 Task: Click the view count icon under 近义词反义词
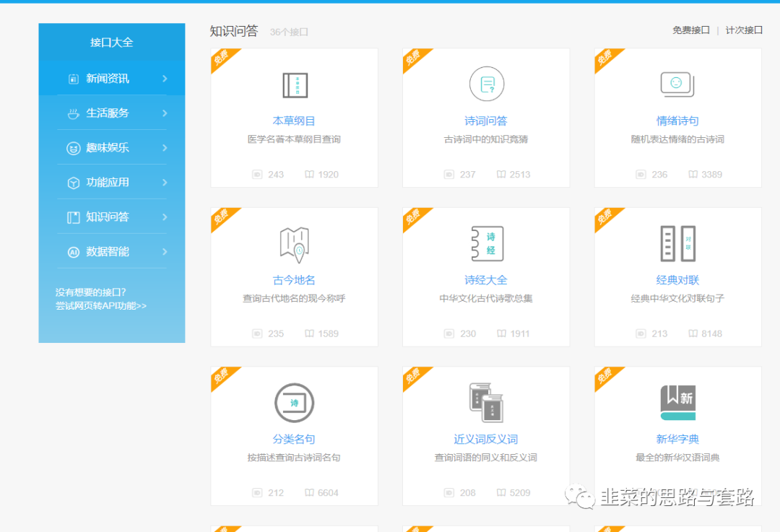(449, 493)
